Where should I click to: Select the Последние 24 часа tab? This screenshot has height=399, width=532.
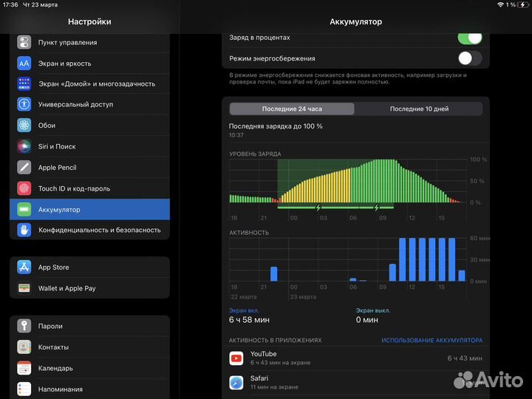point(292,109)
